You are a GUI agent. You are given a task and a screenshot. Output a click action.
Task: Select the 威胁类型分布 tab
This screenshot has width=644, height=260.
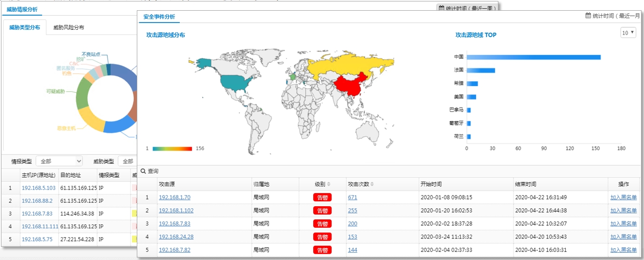pyautogui.click(x=25, y=27)
